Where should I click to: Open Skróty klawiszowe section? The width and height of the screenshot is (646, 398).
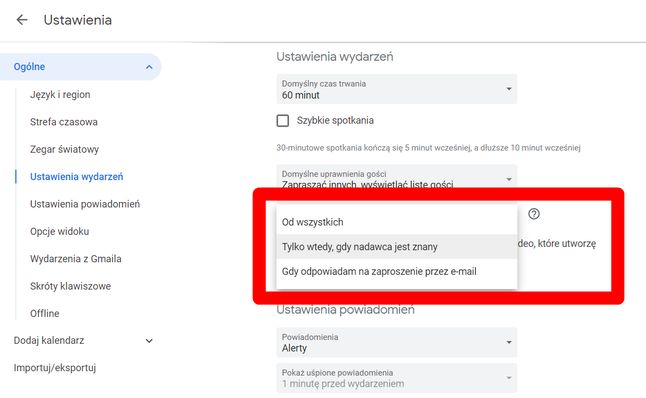click(70, 286)
